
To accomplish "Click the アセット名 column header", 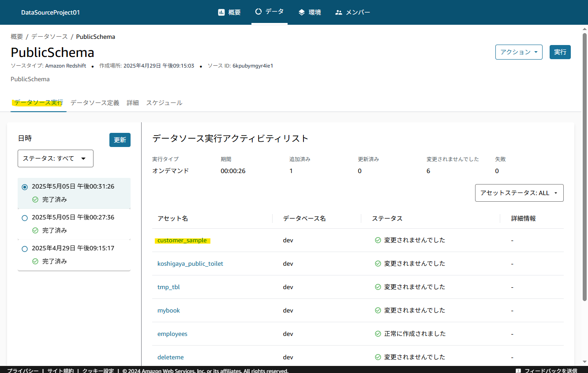I will (173, 219).
